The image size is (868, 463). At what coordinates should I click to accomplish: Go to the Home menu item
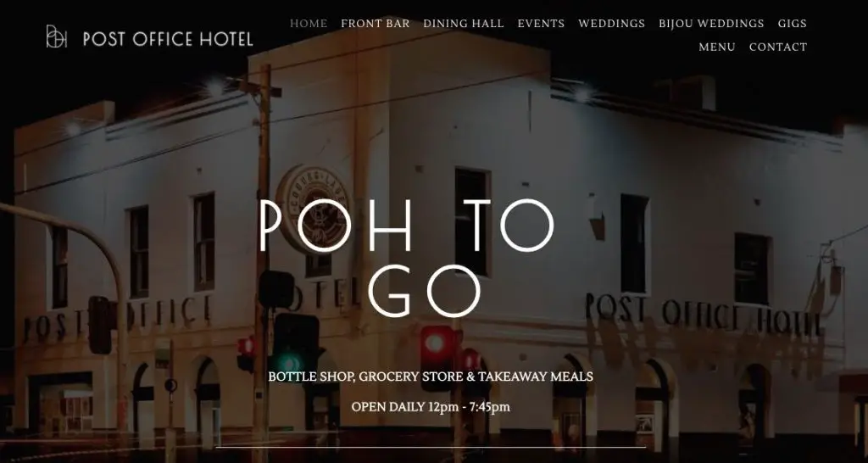click(309, 23)
